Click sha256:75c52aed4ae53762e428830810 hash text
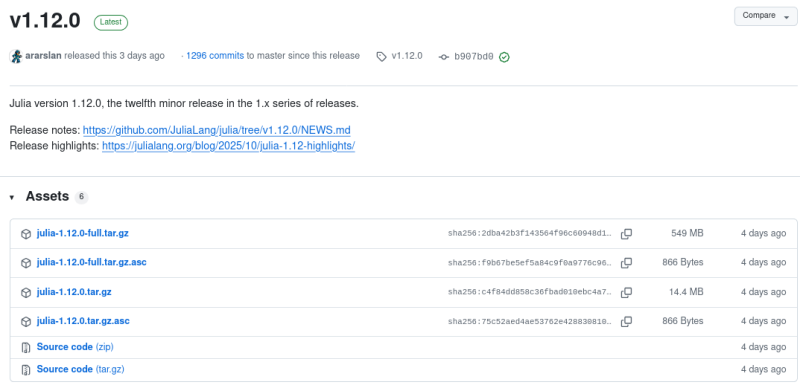 [x=530, y=322]
